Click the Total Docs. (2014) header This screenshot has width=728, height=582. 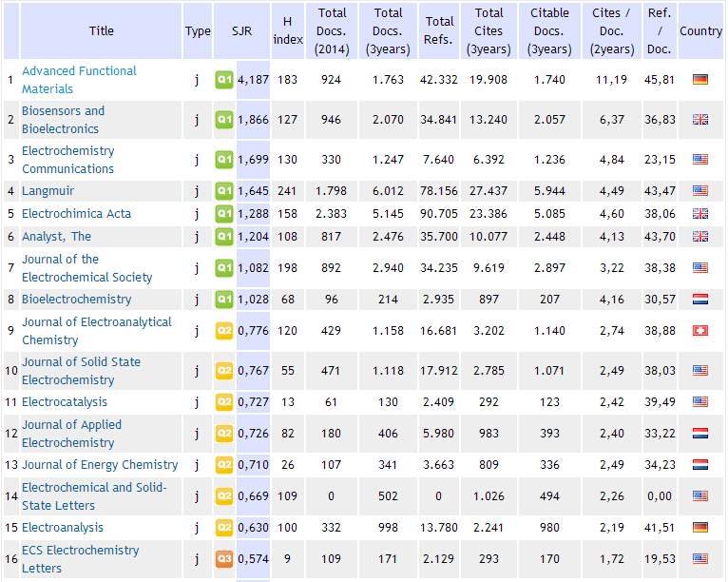pos(332,31)
